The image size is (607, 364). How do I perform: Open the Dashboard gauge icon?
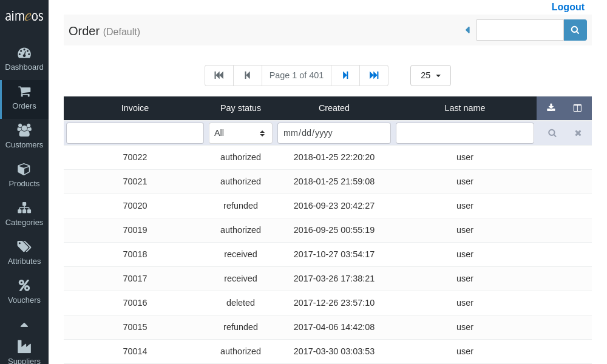pyautogui.click(x=24, y=53)
